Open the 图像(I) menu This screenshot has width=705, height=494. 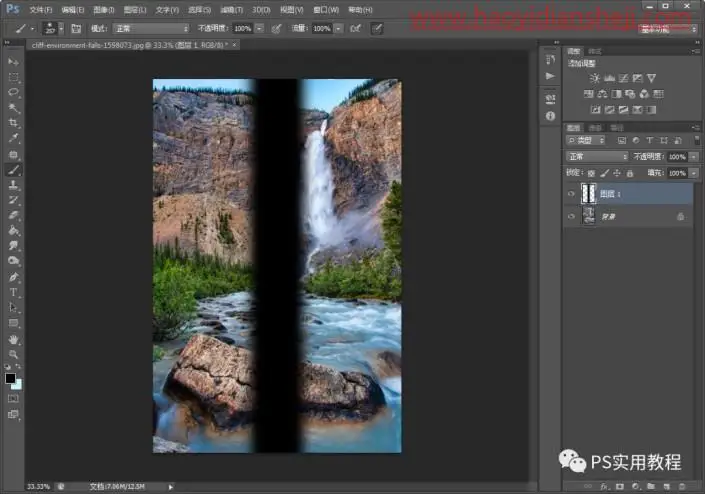tap(103, 9)
